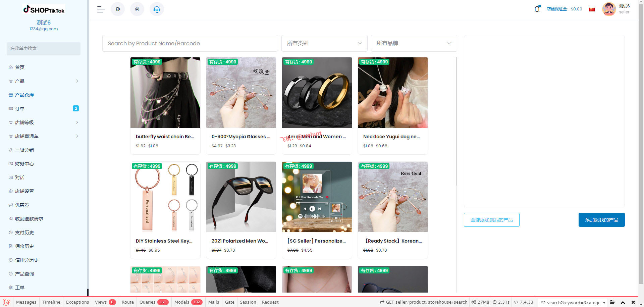Open the Gate debug tab

tap(230, 302)
